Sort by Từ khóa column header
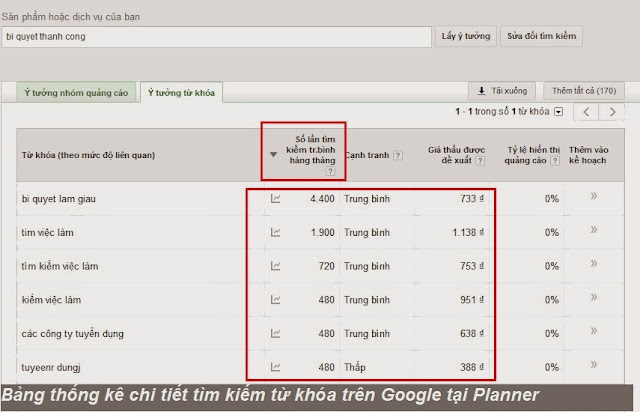640x412 pixels. (x=88, y=155)
